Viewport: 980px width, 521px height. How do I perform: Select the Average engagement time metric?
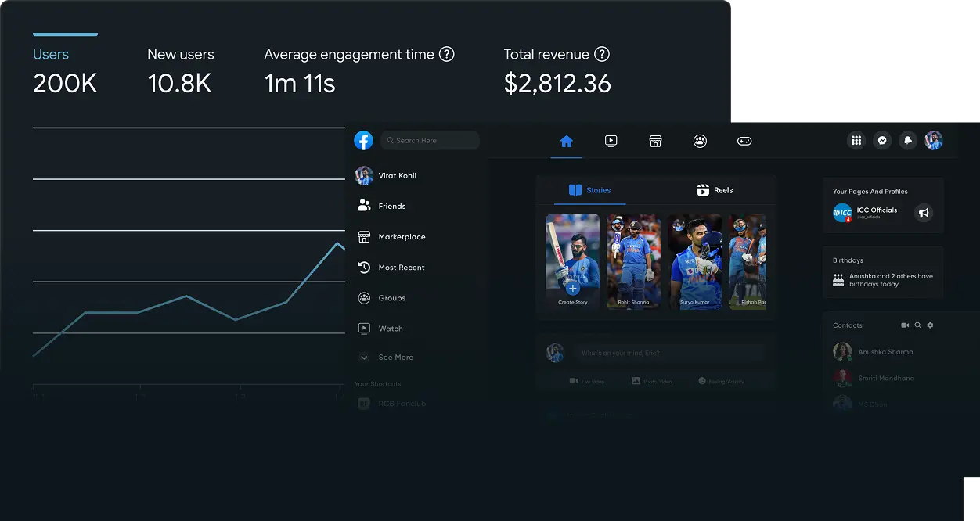click(x=349, y=54)
